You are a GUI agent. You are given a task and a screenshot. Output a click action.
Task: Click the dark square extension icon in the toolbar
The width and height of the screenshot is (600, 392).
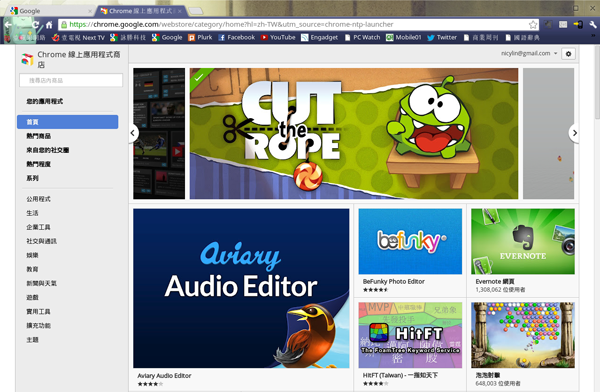coord(548,24)
